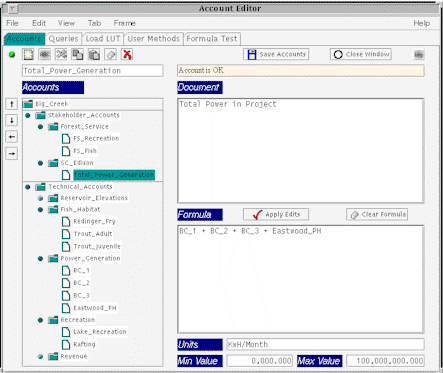The width and height of the screenshot is (443, 373).
Task: Click the paste toolbar icon
Action: click(94, 54)
